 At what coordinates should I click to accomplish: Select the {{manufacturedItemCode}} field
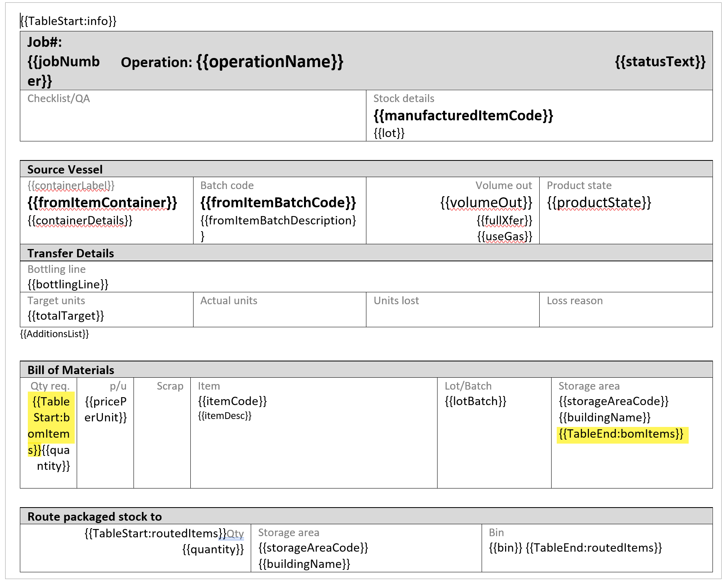coord(463,116)
